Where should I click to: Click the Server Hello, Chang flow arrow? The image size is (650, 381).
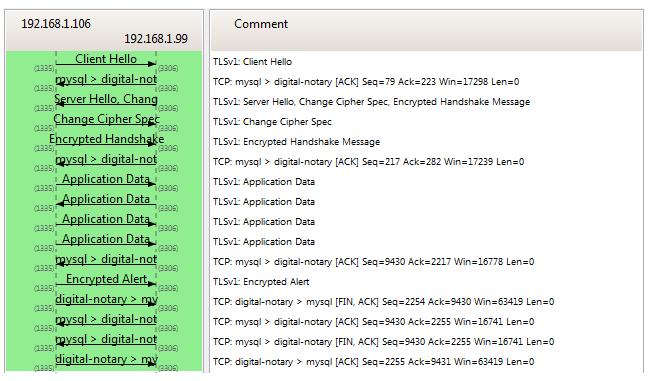click(x=106, y=99)
